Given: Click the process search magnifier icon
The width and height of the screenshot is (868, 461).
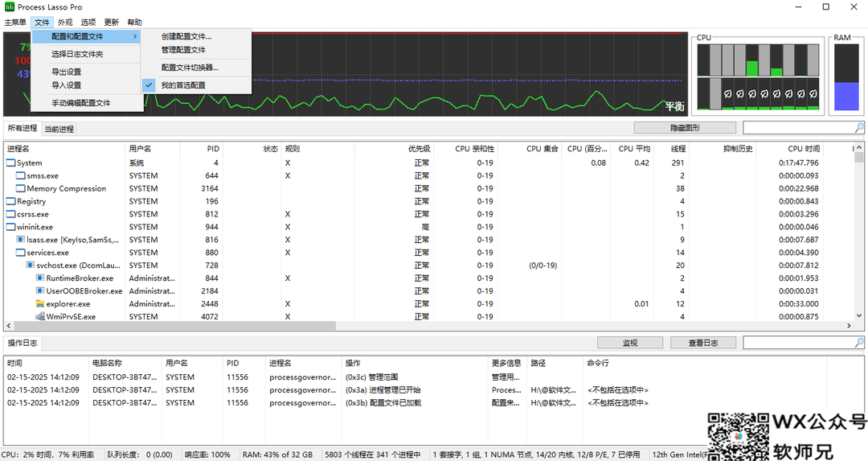Looking at the screenshot, I should (858, 128).
